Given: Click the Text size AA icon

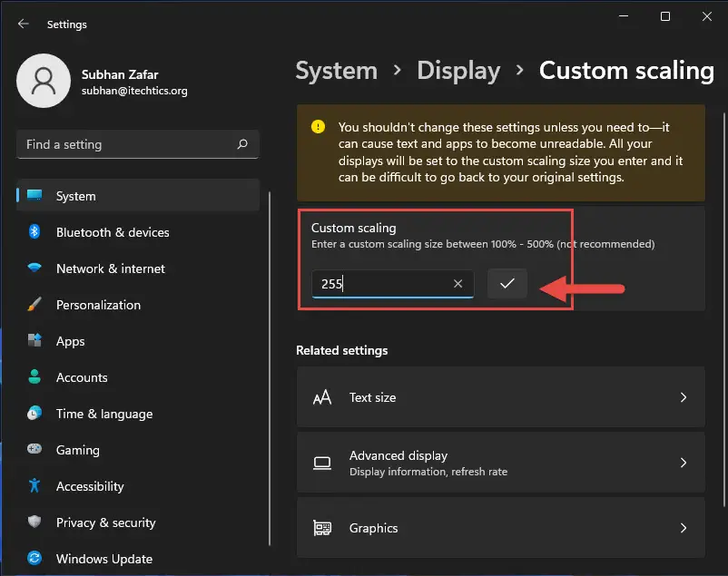Looking at the screenshot, I should [x=322, y=397].
